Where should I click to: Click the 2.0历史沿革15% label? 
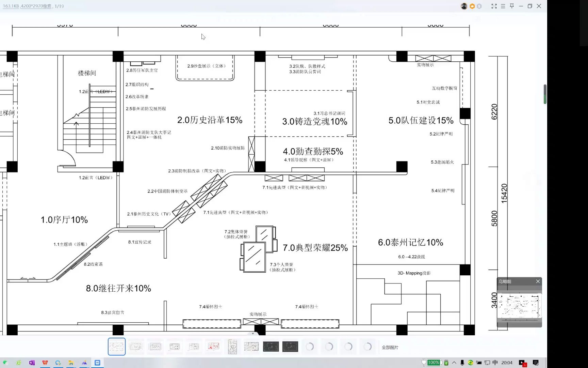210,120
